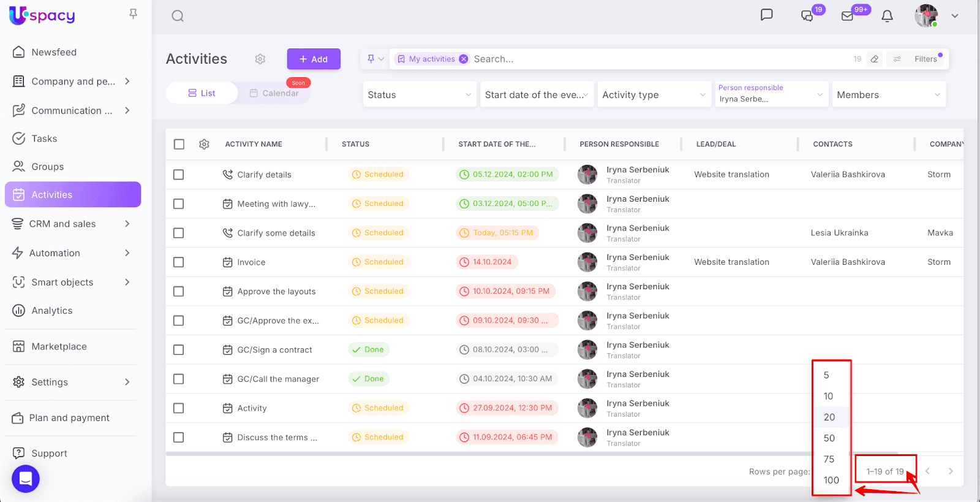The width and height of the screenshot is (980, 502).
Task: Click the settings gear next to Activities title
Action: [260, 59]
